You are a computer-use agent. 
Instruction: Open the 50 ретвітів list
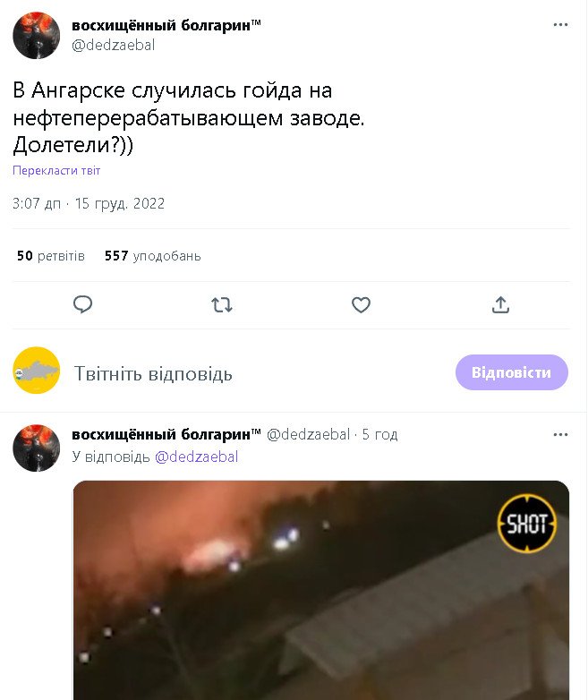click(50, 256)
